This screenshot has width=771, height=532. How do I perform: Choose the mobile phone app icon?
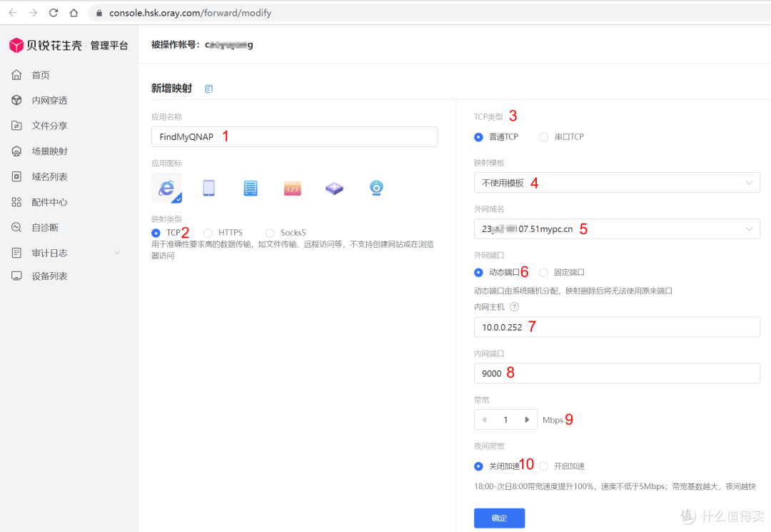point(208,188)
